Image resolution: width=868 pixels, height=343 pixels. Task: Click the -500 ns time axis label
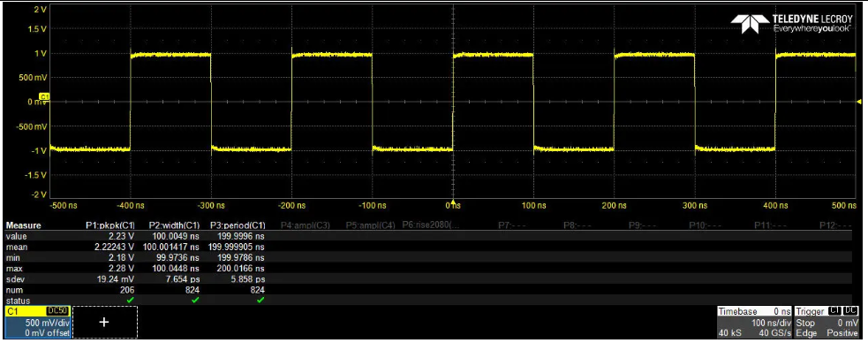coord(64,206)
